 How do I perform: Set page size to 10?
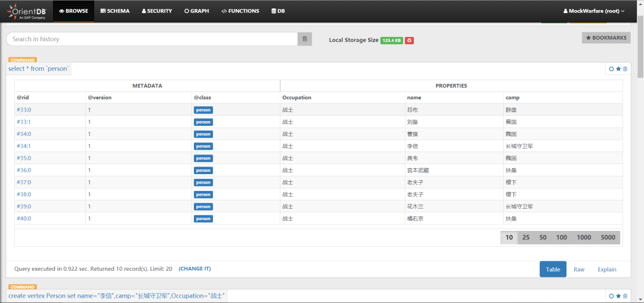click(509, 237)
